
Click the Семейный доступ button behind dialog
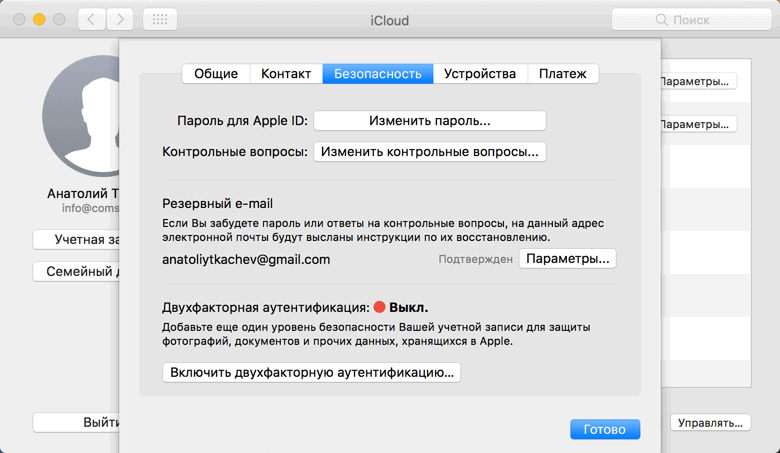(x=76, y=272)
